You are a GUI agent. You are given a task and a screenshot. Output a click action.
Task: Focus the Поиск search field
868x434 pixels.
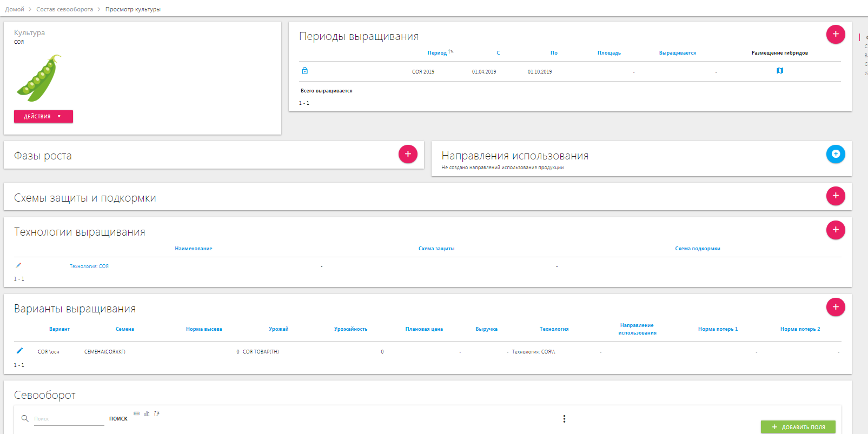click(x=68, y=419)
